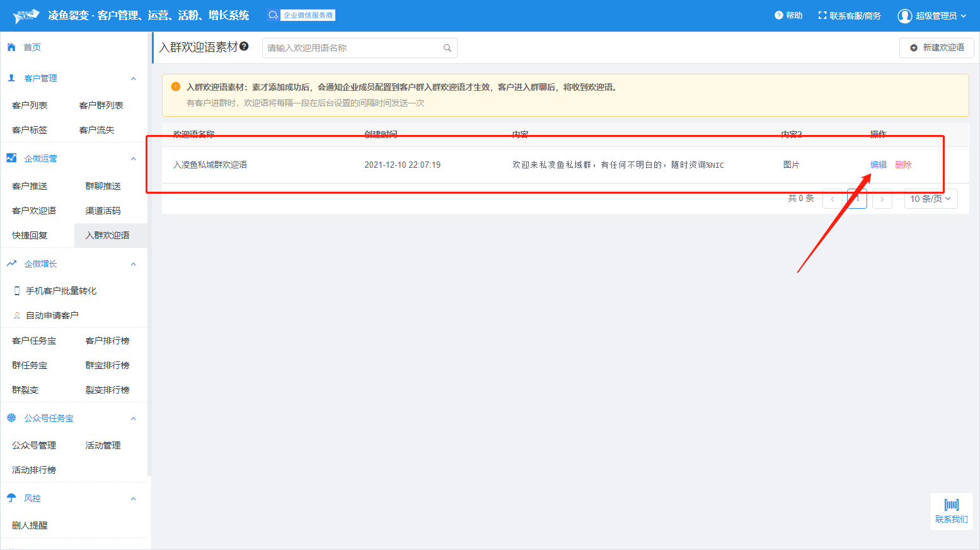Collapse the 企微运营 menu group

(x=133, y=159)
